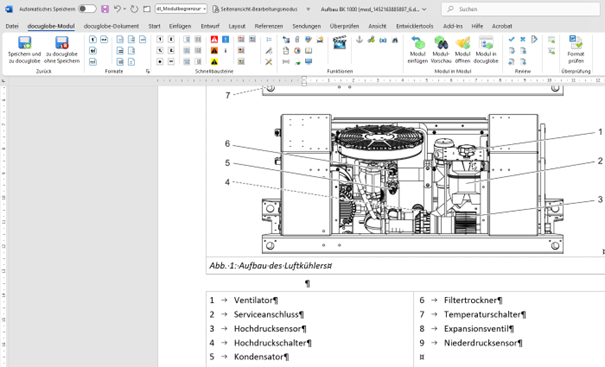Click the numbered list icon near Schnellbausteine
The image size is (605, 367).
pyautogui.click(x=269, y=39)
